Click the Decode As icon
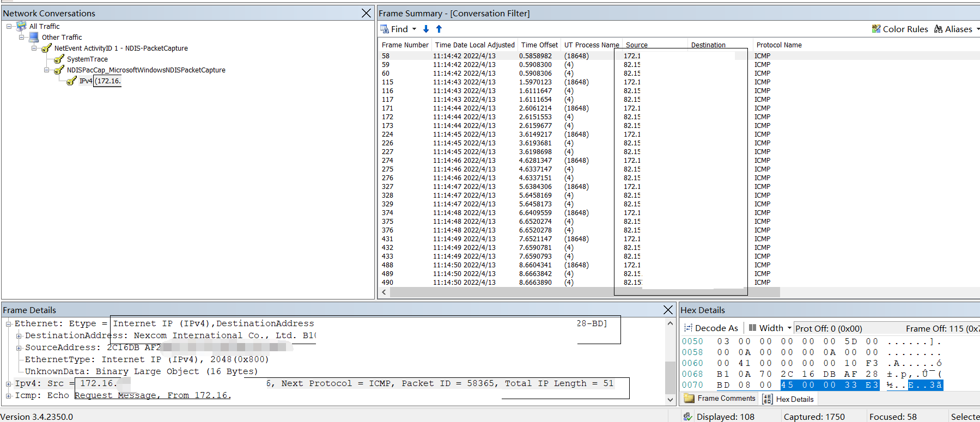980x422 pixels. [688, 328]
